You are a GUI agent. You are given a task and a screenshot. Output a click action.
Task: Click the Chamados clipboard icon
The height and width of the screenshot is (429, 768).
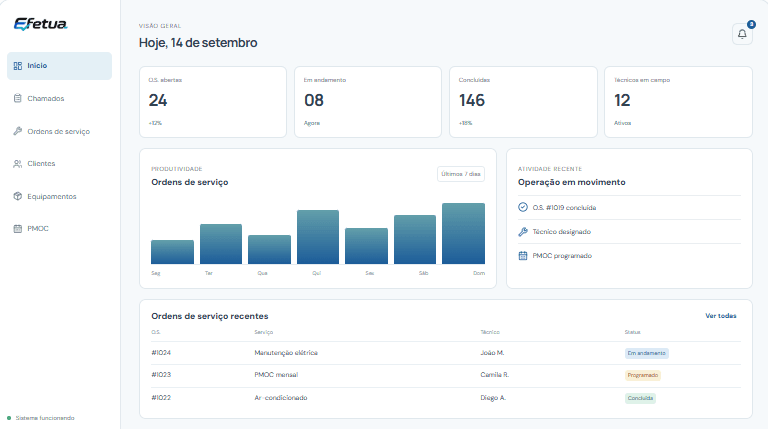(18, 98)
